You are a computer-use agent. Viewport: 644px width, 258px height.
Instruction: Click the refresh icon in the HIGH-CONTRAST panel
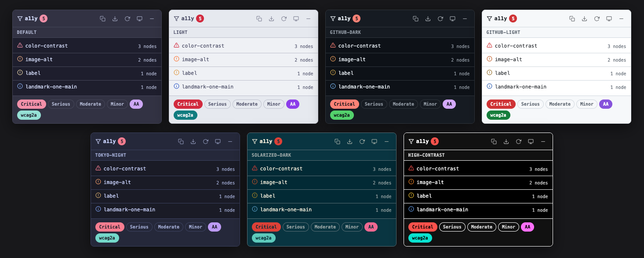518,141
